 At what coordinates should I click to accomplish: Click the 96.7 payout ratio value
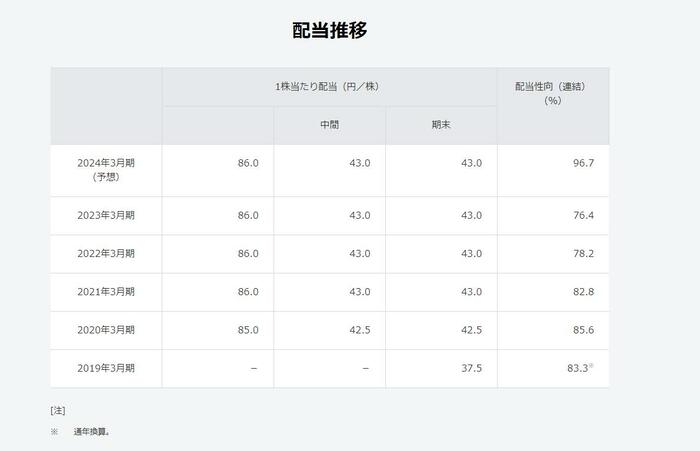(583, 163)
